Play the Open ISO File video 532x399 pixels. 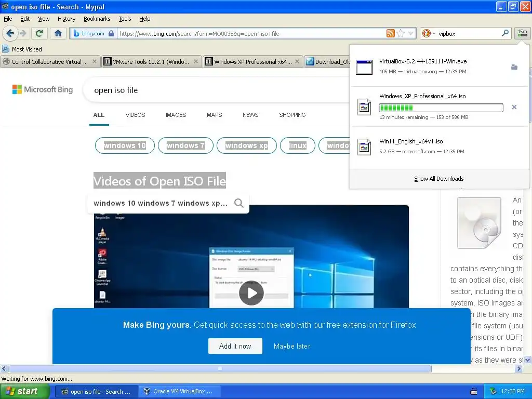(251, 293)
